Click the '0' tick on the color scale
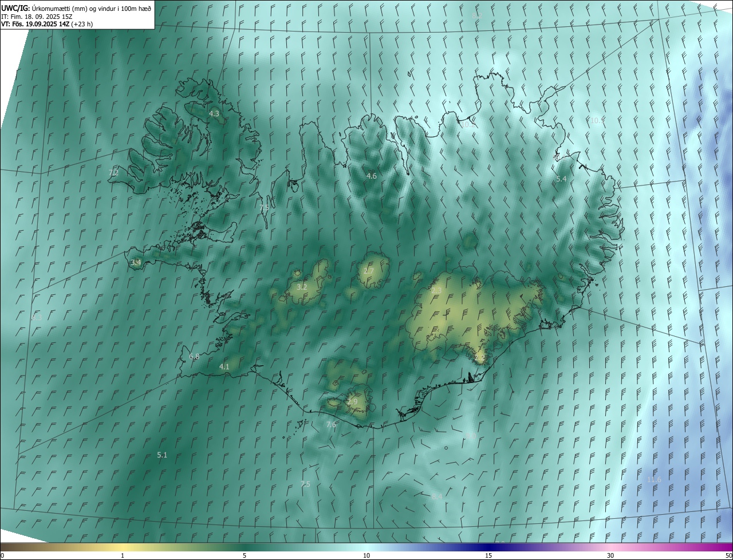733x560 pixels. [x=2, y=555]
